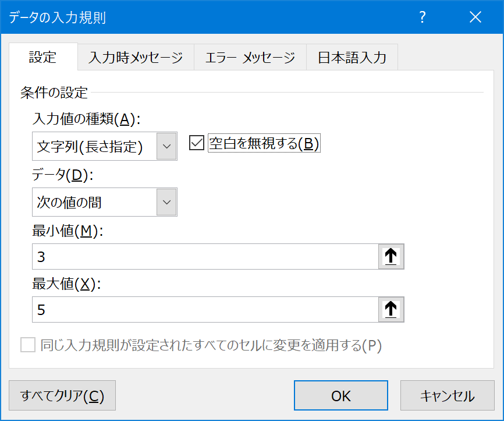Expand the データ dropdown arrow

point(166,202)
